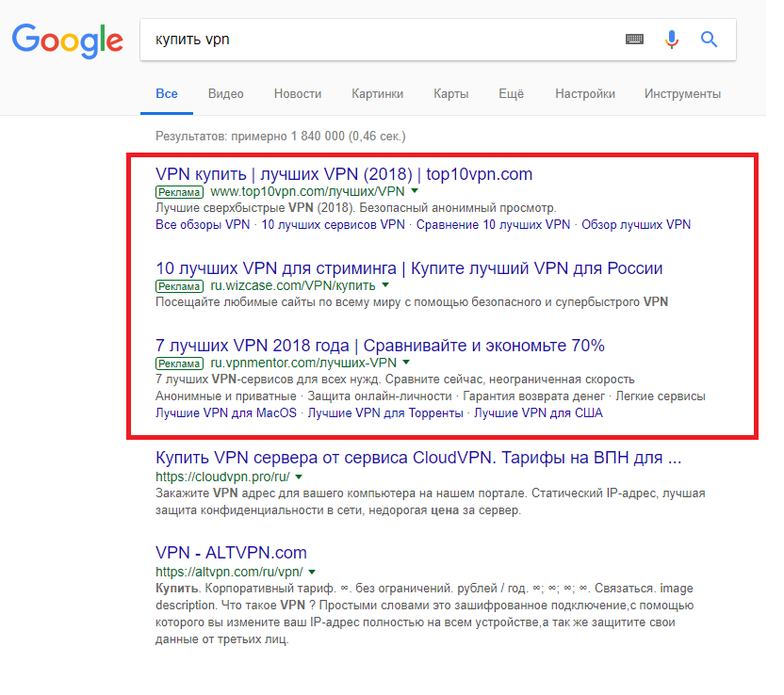Screen dimensions: 784x695
Task: Open sitelink "Обзор лучших VPN"
Action: point(636,225)
